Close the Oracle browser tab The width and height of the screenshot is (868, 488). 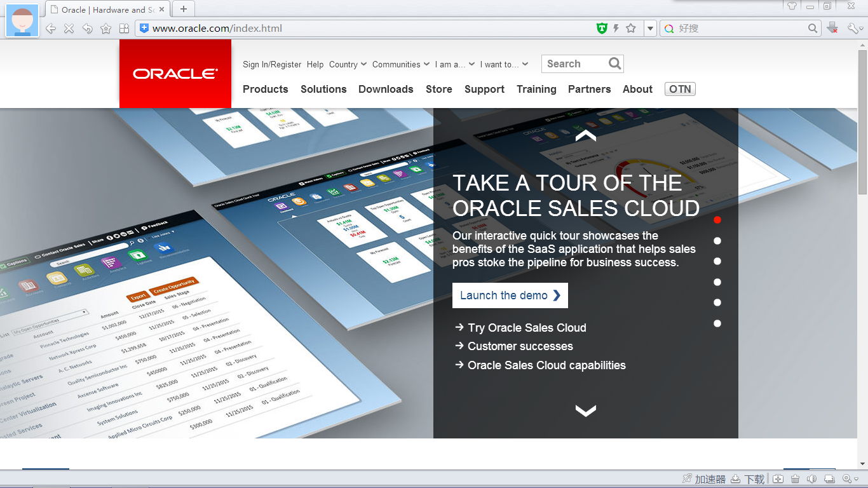(161, 10)
